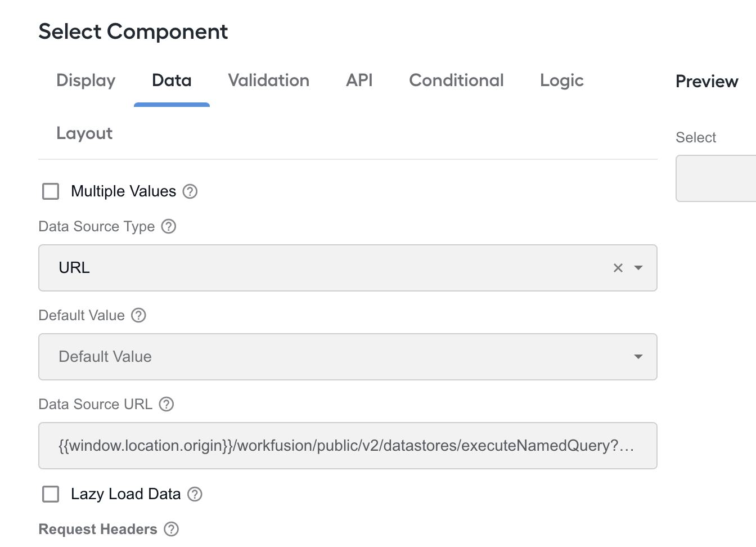Open help icon next to Lazy Load Data
Screen dimensions: 756x547
pos(195,494)
